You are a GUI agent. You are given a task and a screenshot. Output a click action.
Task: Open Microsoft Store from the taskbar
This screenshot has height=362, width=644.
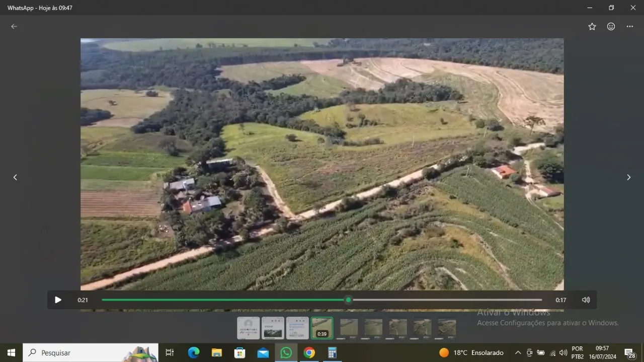(240, 353)
